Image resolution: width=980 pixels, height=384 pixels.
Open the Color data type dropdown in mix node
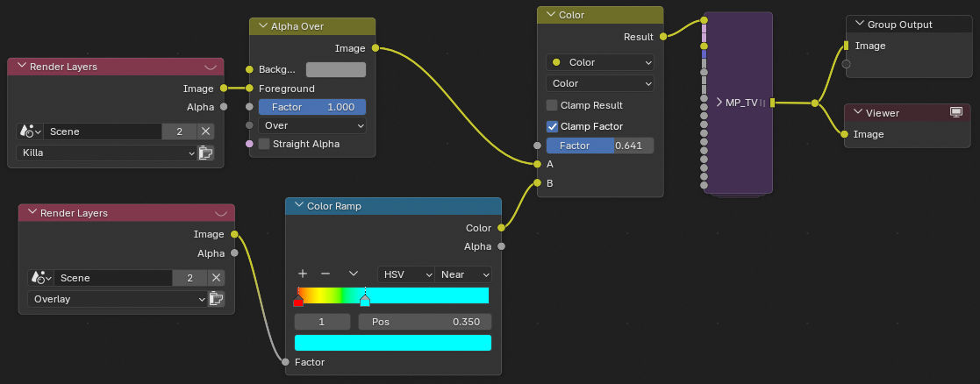point(600,62)
